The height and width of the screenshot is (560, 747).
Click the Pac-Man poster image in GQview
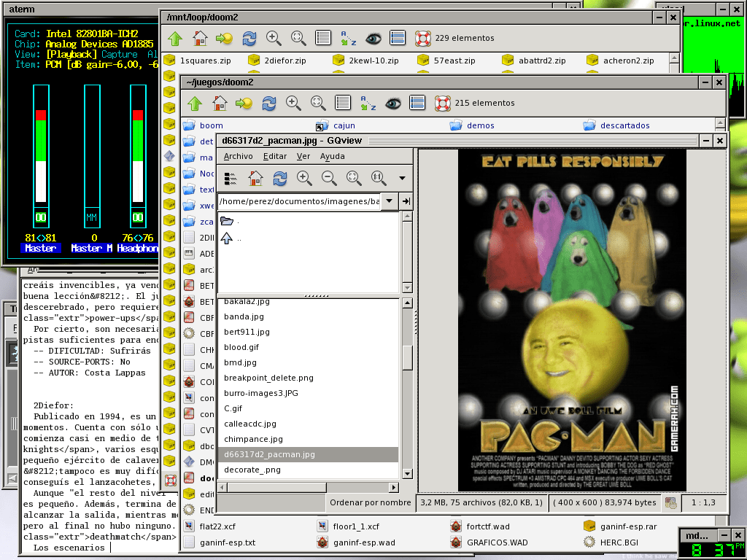click(x=572, y=321)
